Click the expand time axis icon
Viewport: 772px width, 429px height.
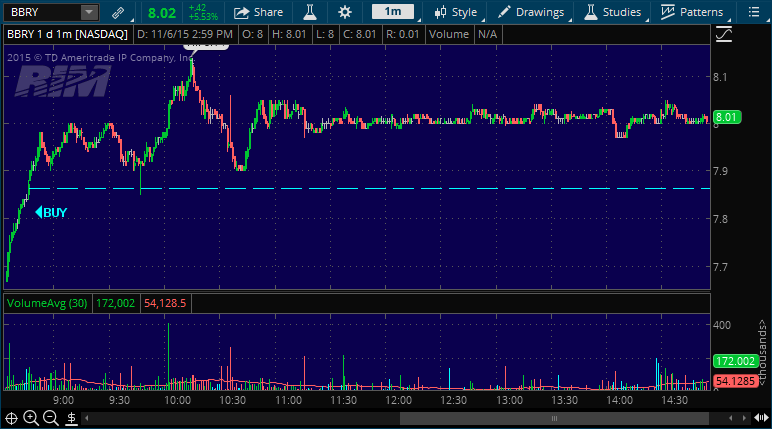[761, 419]
